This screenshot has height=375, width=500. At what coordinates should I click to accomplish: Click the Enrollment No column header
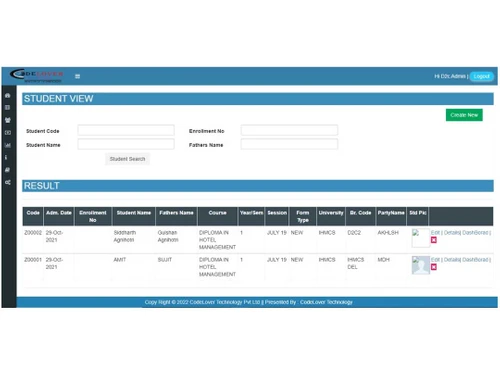(x=93, y=216)
